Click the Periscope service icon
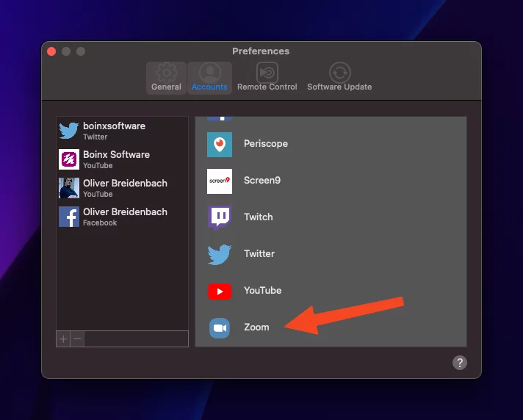The width and height of the screenshot is (523, 420). (220, 145)
